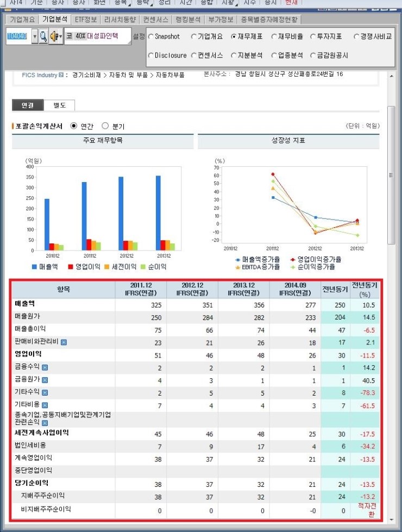This screenshot has width=402, height=532.
Task: Click the 매출액 blue legend swatch
Action: click(x=34, y=267)
